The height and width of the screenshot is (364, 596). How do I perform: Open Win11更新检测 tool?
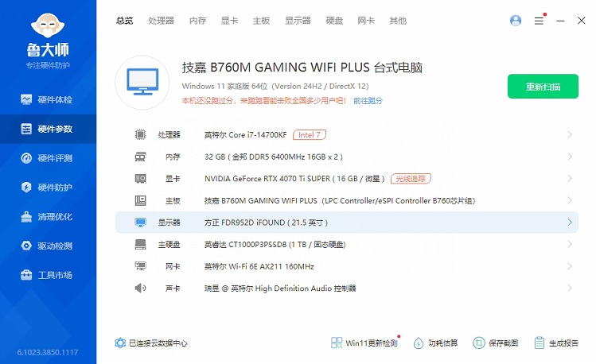[364, 343]
